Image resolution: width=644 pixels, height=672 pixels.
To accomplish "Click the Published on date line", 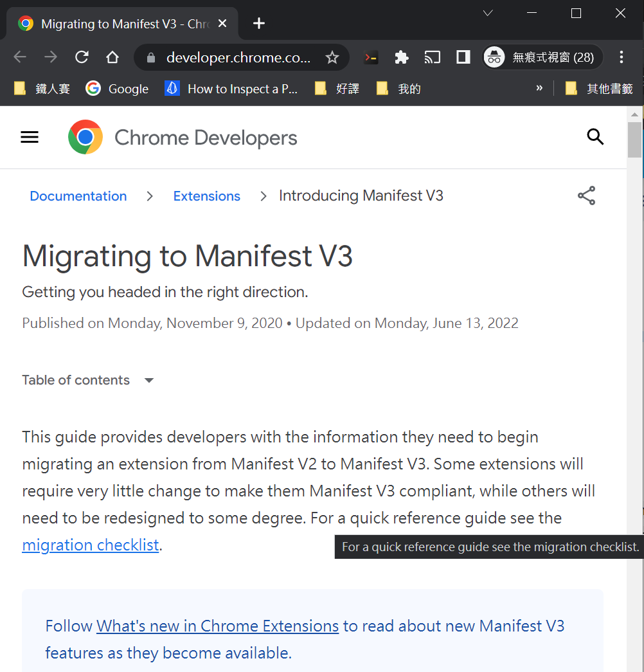I will click(x=270, y=323).
